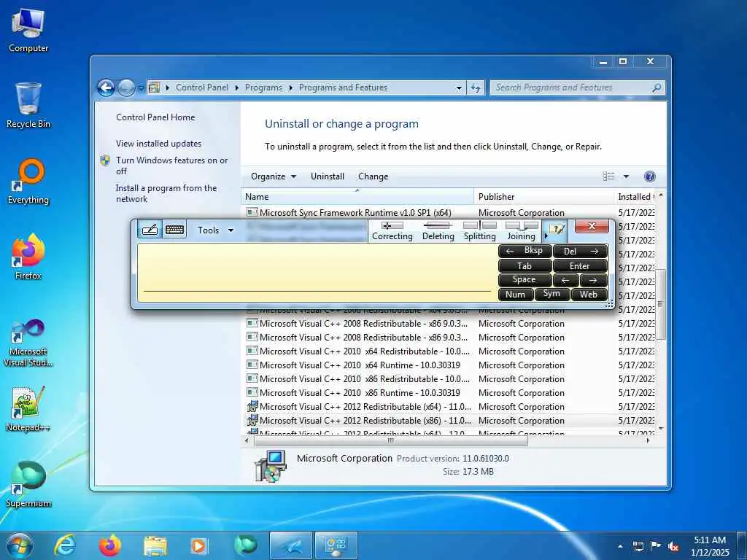Close the Tablet PC Input Panel
This screenshot has width=747, height=560.
click(x=592, y=226)
